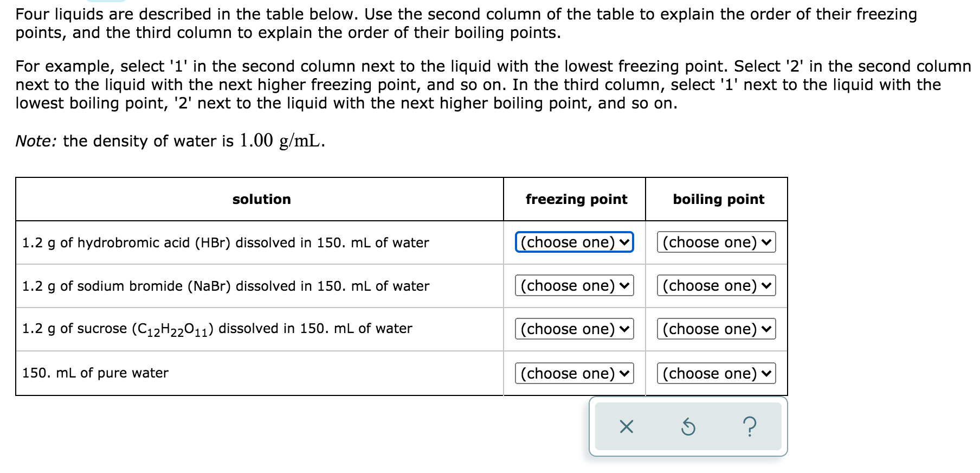The image size is (980, 473).
Task: Choose pure water boiling point dropdown
Action: click(717, 373)
